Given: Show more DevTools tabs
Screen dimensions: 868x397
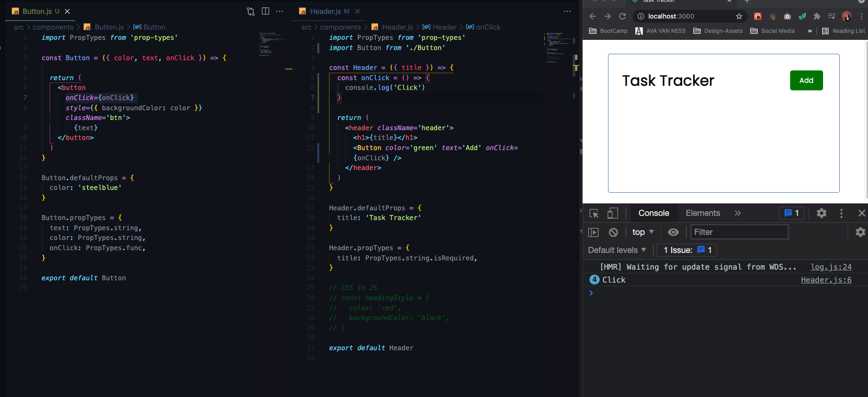Looking at the screenshot, I should coord(738,213).
